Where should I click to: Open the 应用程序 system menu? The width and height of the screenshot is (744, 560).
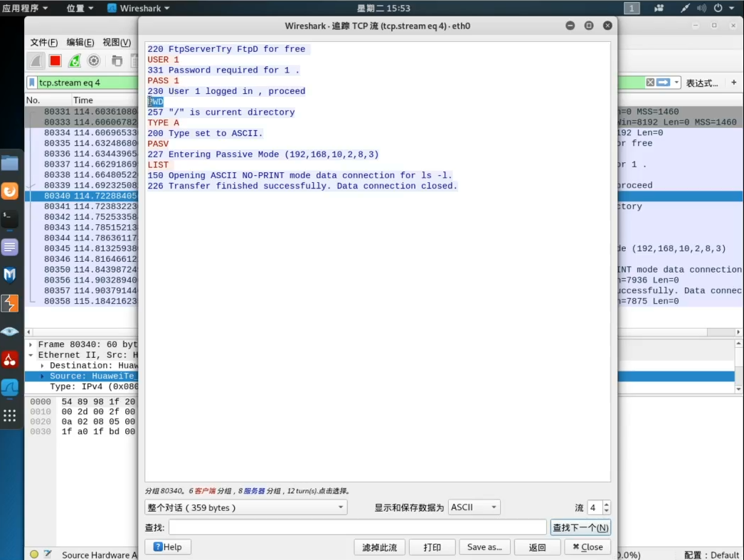(25, 8)
